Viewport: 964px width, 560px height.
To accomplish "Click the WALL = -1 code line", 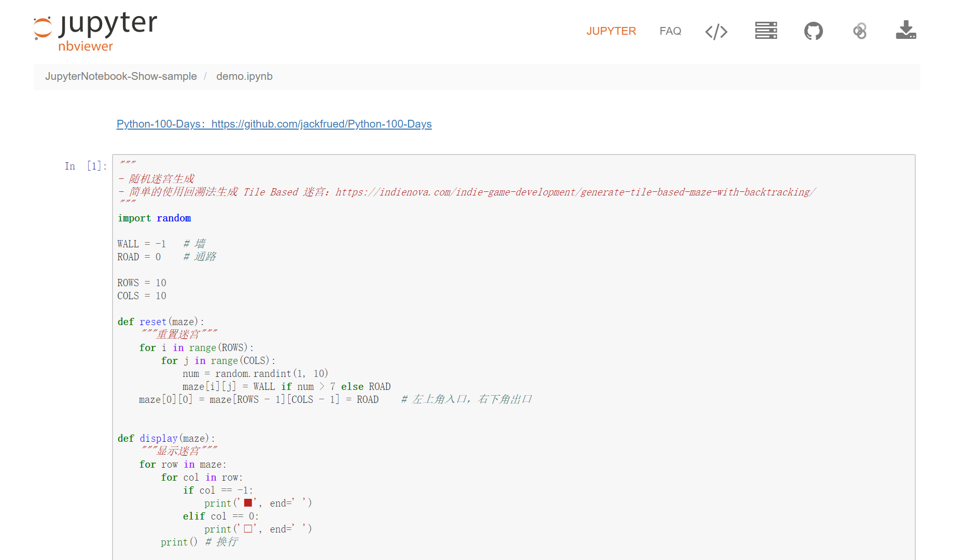I will pos(141,243).
